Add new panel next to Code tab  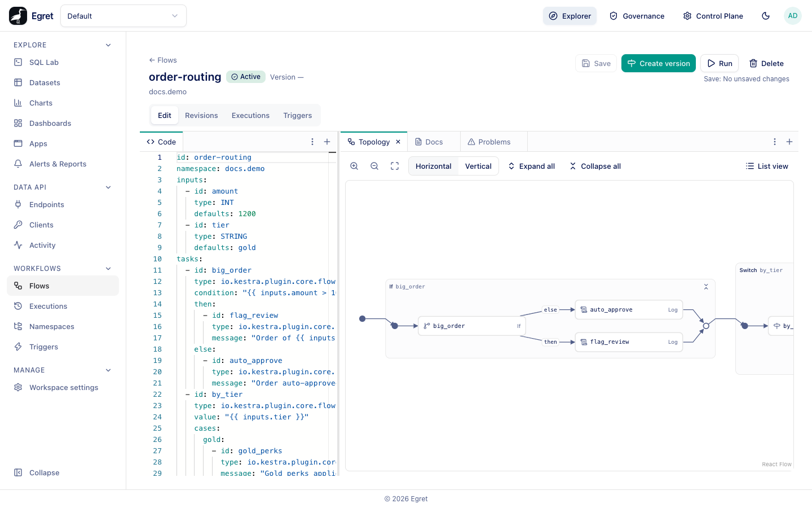click(x=327, y=142)
